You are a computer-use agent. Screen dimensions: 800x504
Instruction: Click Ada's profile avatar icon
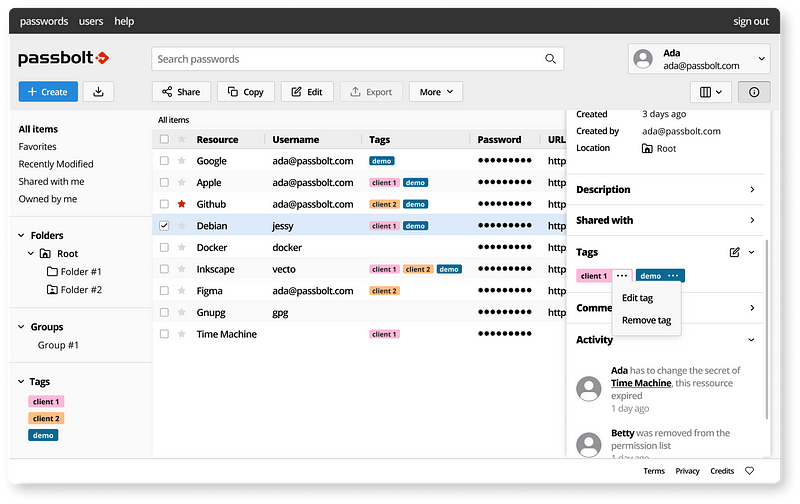(x=643, y=59)
